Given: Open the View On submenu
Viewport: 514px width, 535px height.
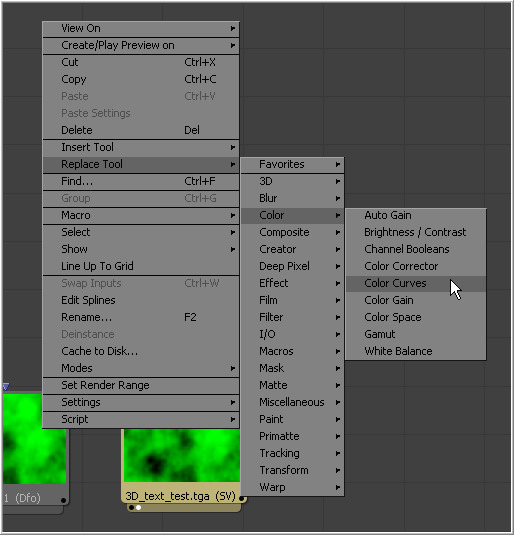Looking at the screenshot, I should (141, 28).
